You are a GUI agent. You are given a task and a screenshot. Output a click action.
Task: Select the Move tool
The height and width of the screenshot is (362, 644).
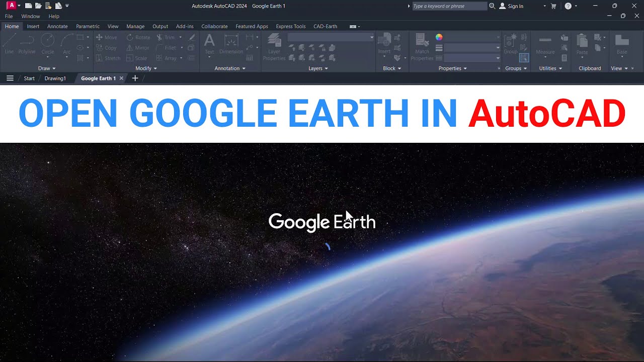tap(106, 37)
